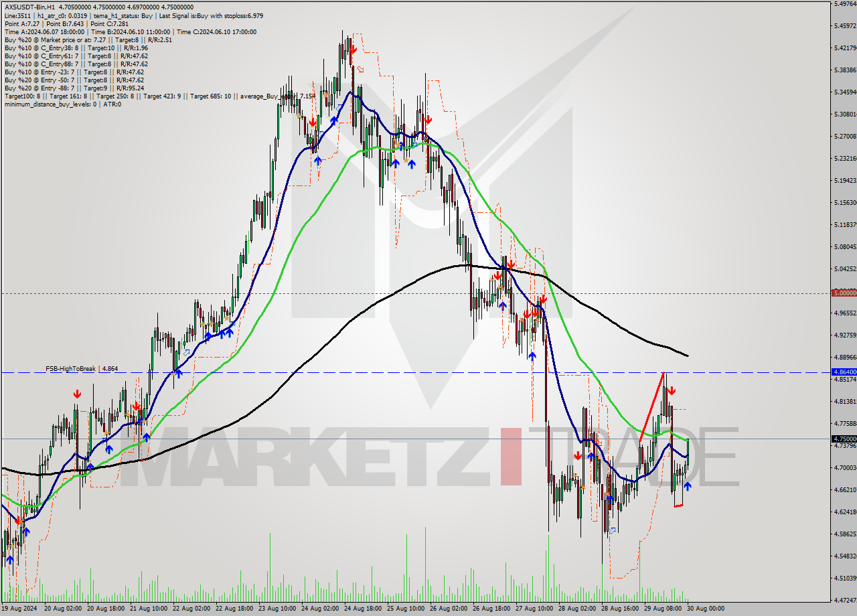Viewport: 857px width, 616px height.
Task: Click the red 5.00000 price tag
Action: tap(843, 293)
